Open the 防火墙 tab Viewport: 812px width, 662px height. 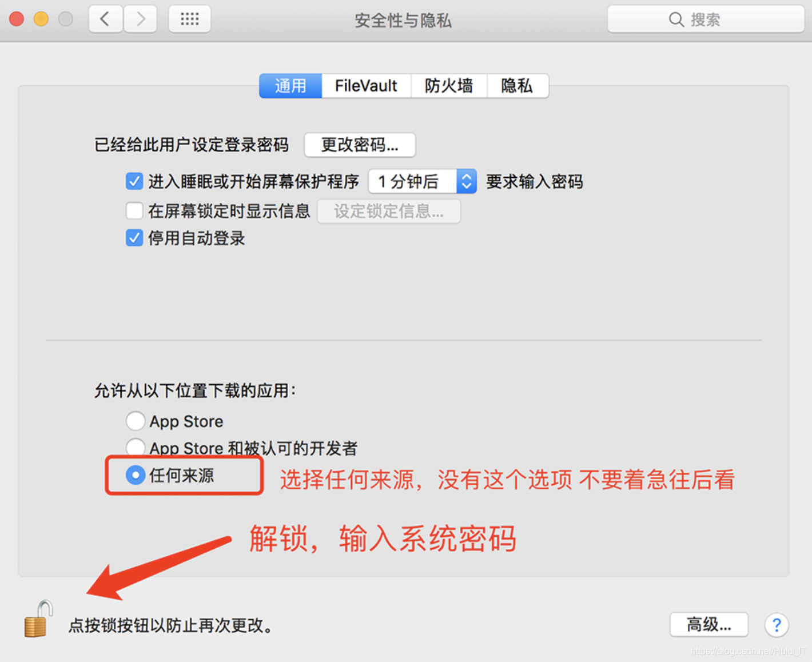click(x=449, y=86)
